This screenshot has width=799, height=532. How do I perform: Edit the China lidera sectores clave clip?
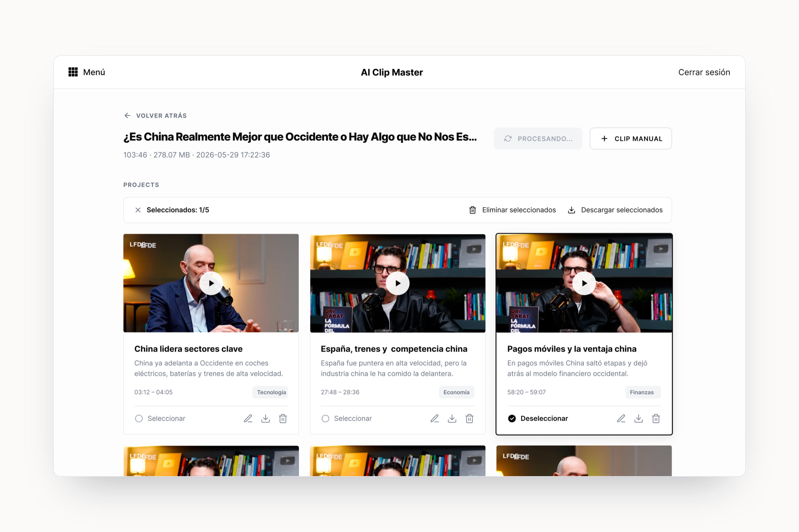click(248, 418)
